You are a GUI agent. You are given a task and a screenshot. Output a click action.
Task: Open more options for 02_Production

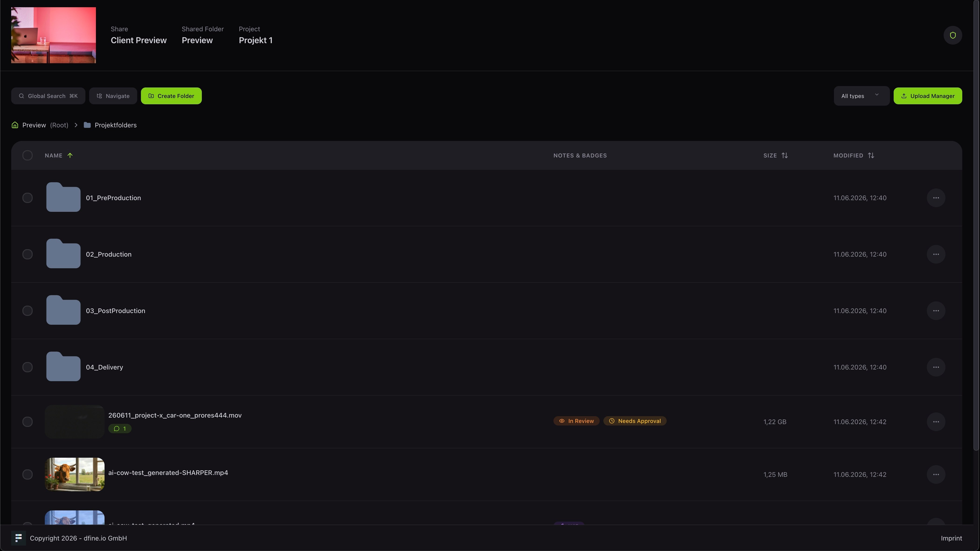coord(936,255)
